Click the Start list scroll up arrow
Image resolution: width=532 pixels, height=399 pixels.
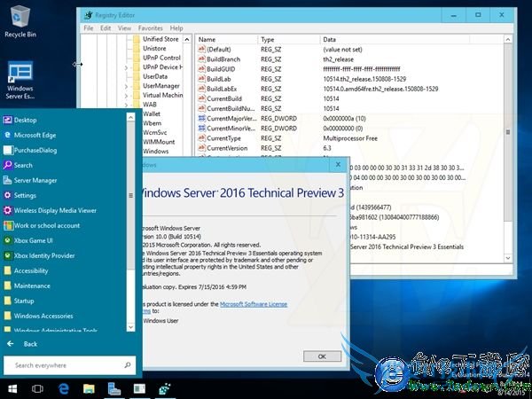click(131, 117)
